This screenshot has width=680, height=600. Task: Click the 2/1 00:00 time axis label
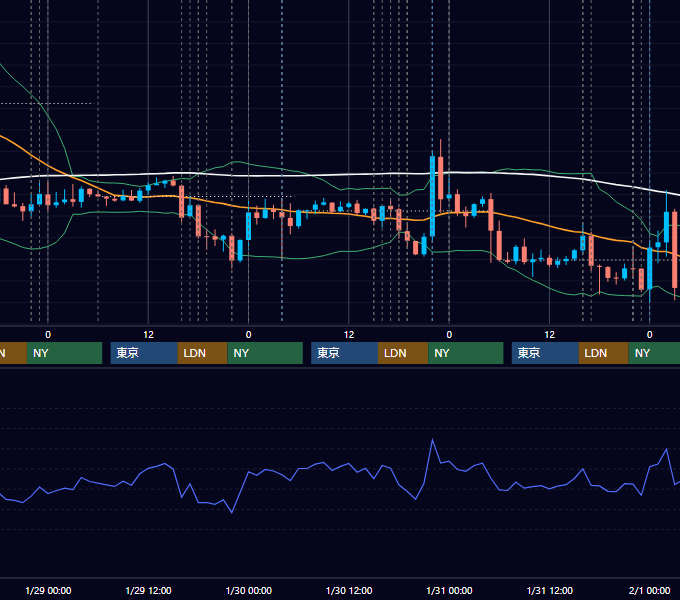(650, 590)
